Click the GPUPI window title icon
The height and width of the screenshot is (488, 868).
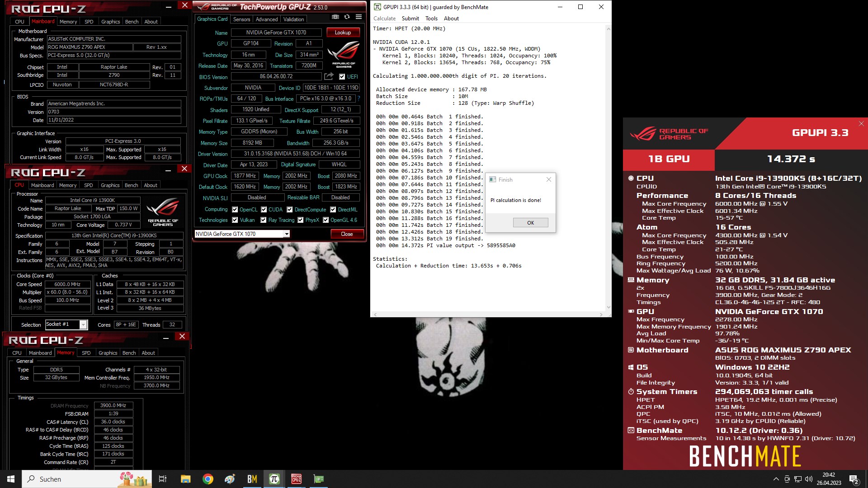pos(377,7)
